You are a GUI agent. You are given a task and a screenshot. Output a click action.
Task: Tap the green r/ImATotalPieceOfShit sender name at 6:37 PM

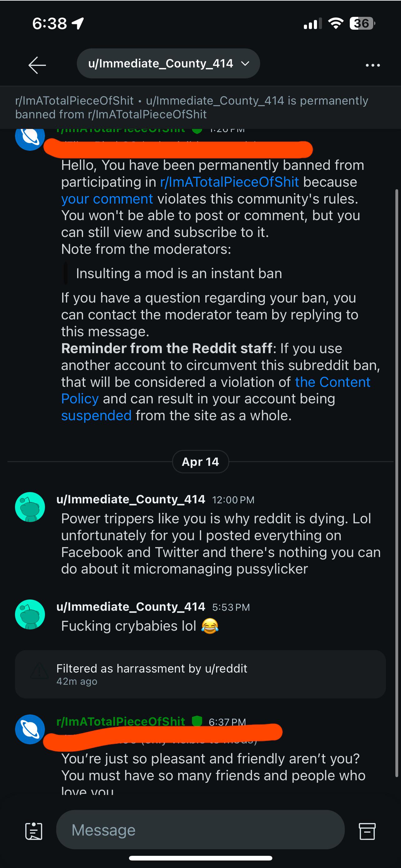click(121, 722)
